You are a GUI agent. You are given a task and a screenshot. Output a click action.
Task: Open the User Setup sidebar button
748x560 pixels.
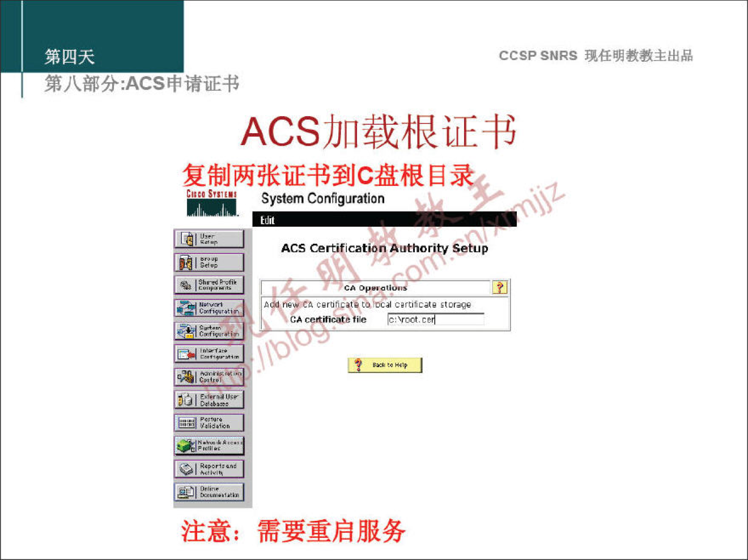(209, 239)
